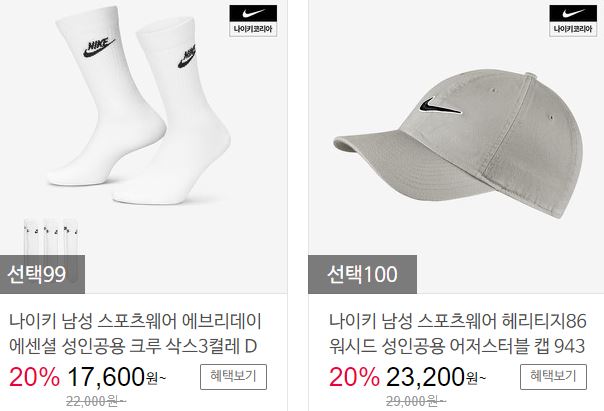604x411 pixels.
Task: Click the Nike Korea logo badge above the cap
Action: 573,21
